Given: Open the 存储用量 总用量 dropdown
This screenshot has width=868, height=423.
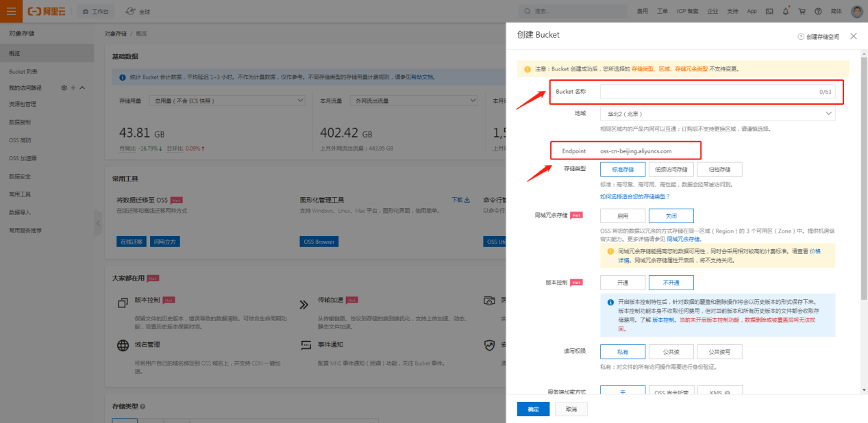Looking at the screenshot, I should point(229,101).
